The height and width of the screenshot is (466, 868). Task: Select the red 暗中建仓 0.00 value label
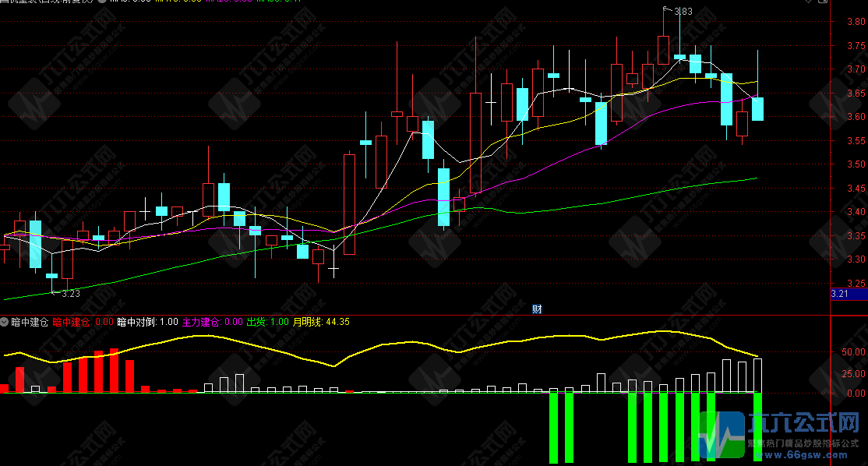coord(83,322)
